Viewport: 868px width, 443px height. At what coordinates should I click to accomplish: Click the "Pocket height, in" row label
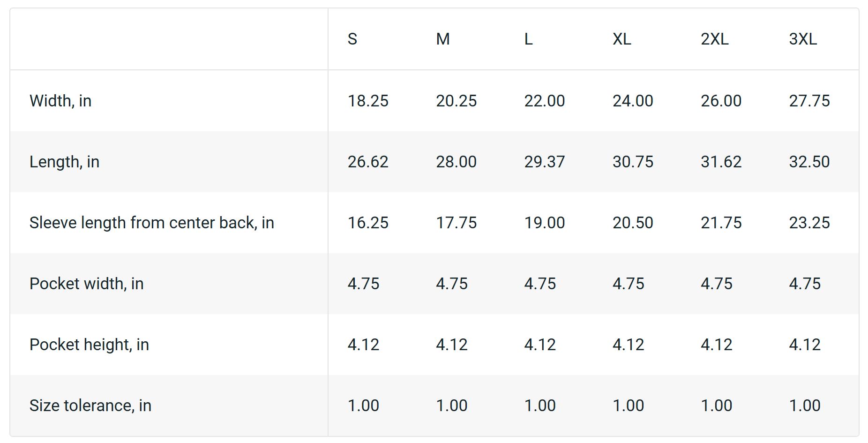point(89,345)
